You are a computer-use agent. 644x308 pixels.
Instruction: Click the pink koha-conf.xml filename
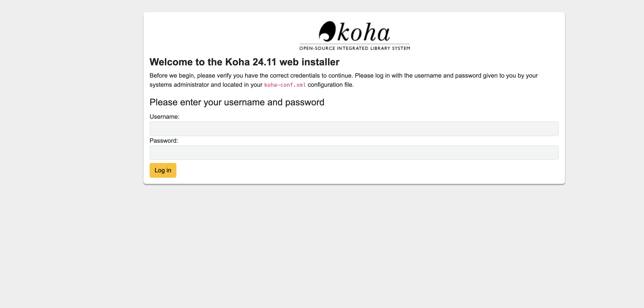[x=285, y=85]
